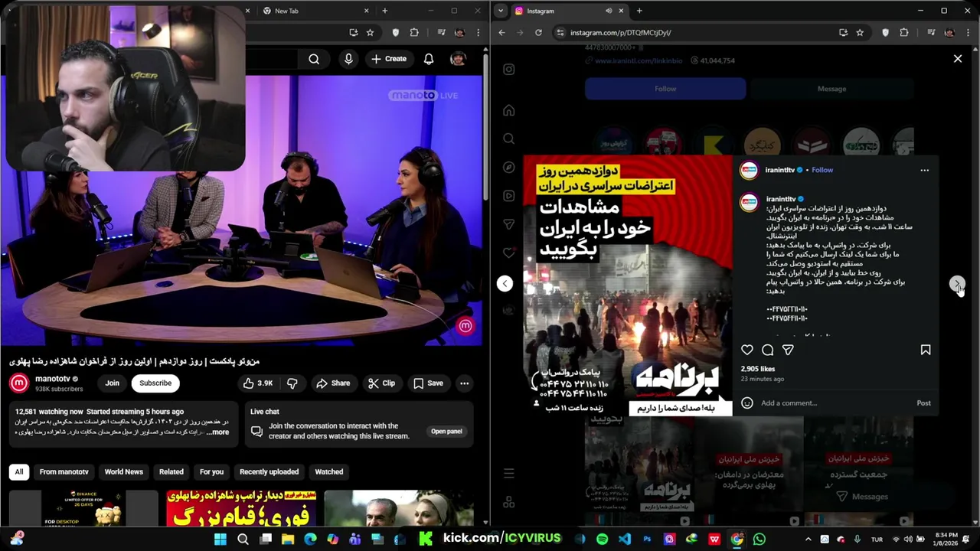Share the manoto live video
This screenshot has width=980, height=551.
(x=333, y=383)
